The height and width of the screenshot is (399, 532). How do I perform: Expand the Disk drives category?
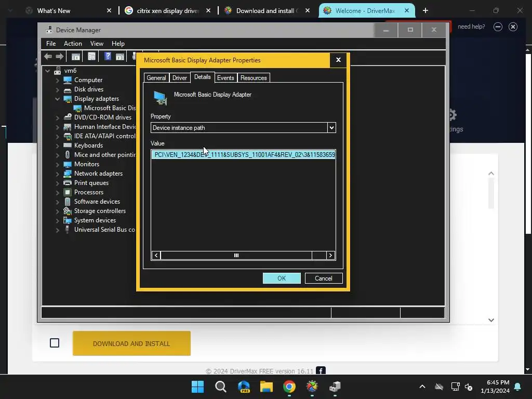(x=57, y=90)
